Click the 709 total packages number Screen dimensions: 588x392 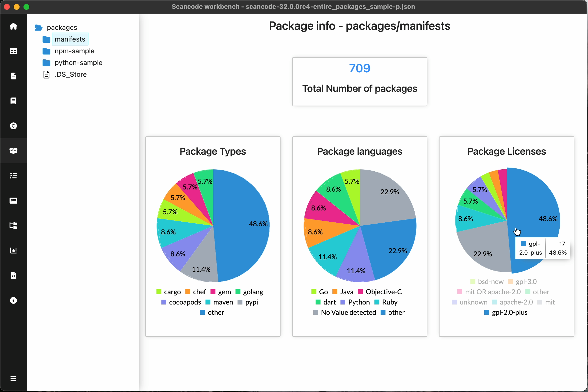[360, 68]
